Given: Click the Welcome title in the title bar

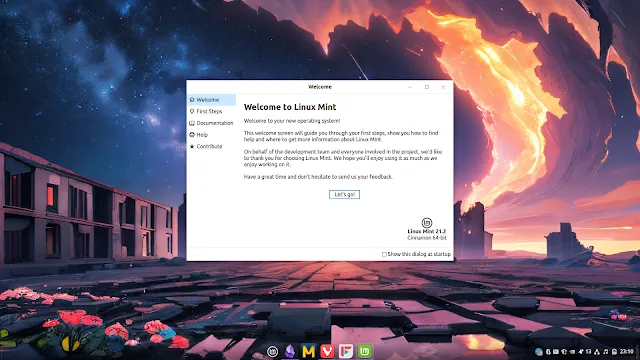Looking at the screenshot, I should tap(320, 87).
